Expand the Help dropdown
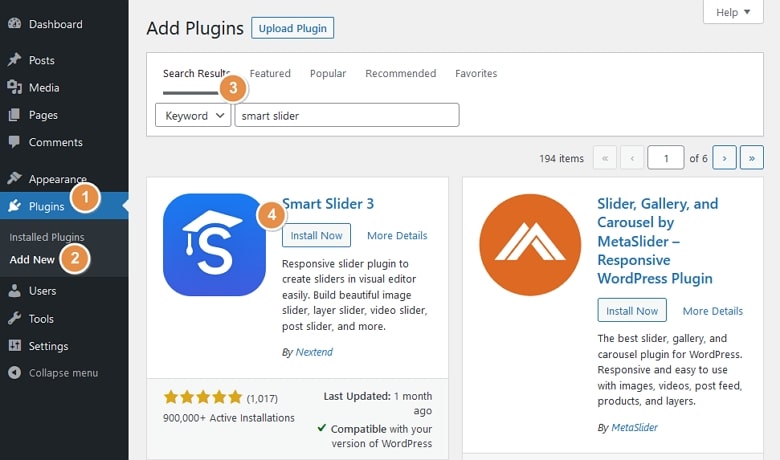This screenshot has height=460, width=780. [x=733, y=12]
